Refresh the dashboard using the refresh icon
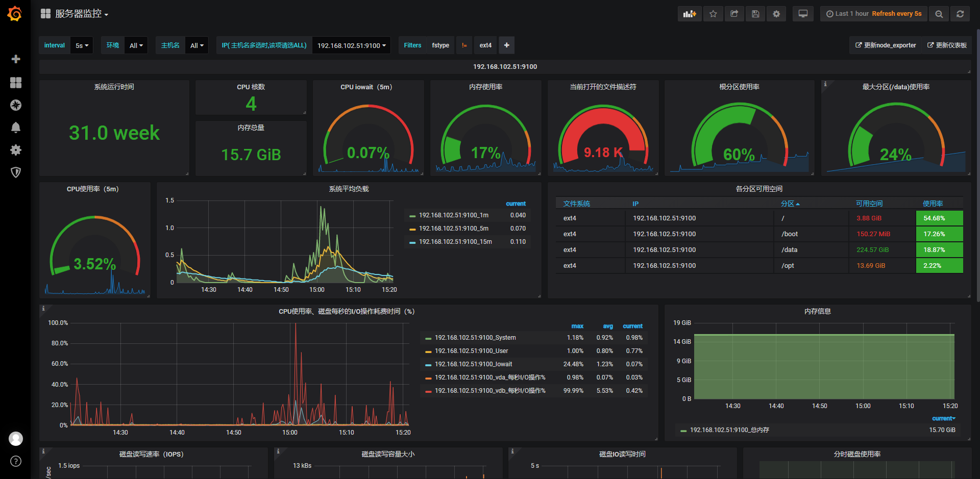The width and height of the screenshot is (980, 479). coord(960,14)
